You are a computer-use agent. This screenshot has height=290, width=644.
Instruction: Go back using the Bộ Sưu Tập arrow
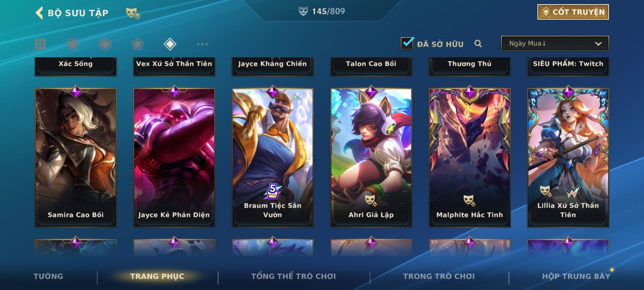pos(39,13)
